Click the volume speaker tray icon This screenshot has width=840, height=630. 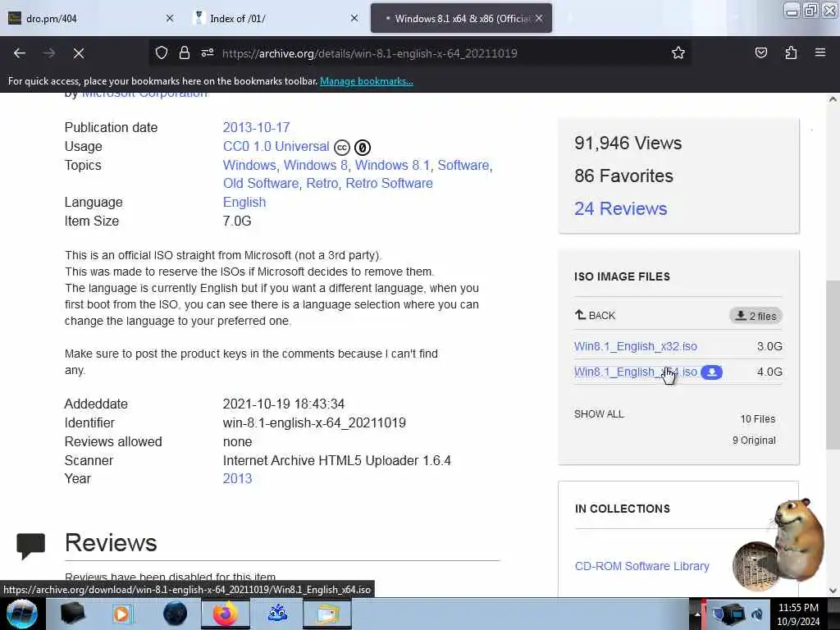pyautogui.click(x=757, y=614)
